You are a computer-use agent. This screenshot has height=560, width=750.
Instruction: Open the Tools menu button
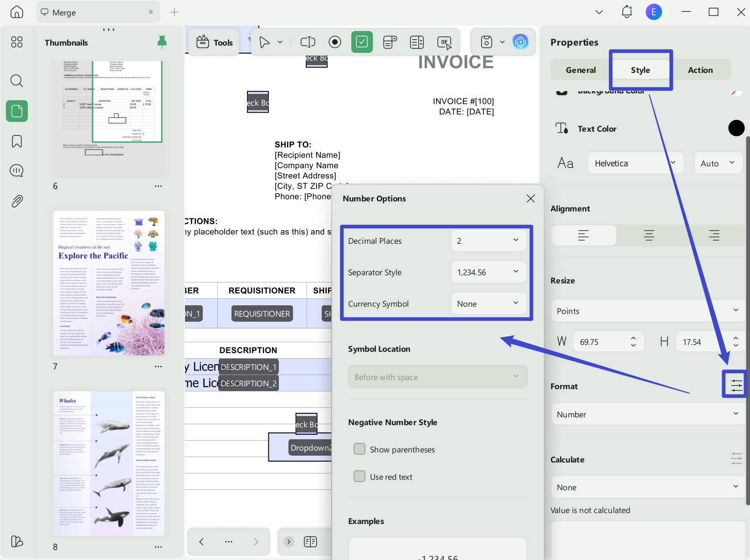(x=214, y=42)
